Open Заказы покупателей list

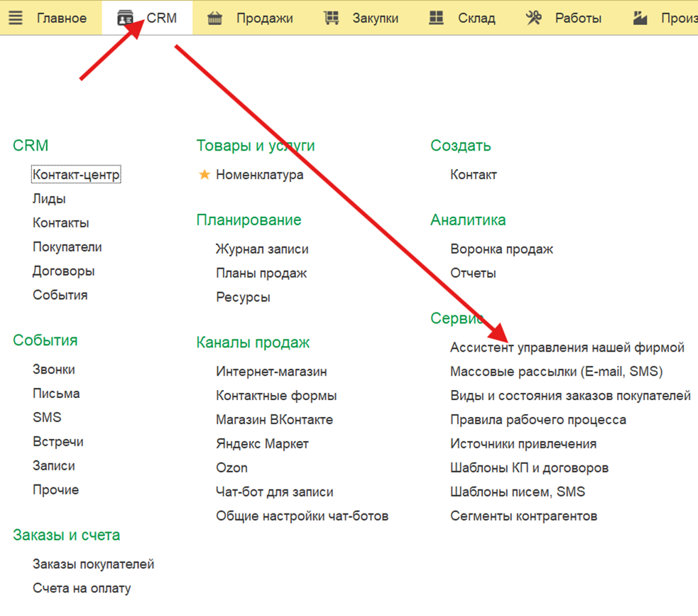click(94, 564)
